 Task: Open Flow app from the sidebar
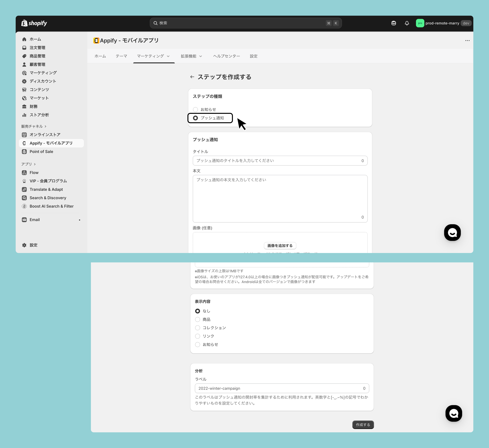[x=34, y=172]
